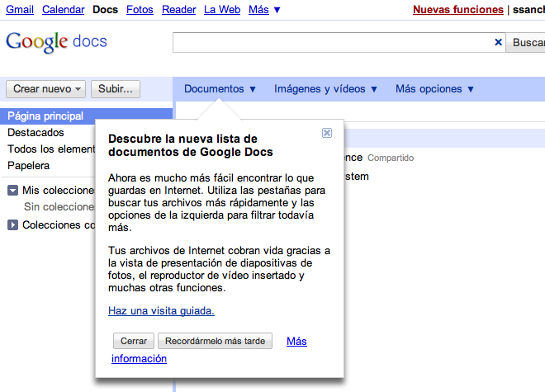The height and width of the screenshot is (392, 545).
Task: Select Colecciones compartidas label
Action: pyautogui.click(x=59, y=224)
